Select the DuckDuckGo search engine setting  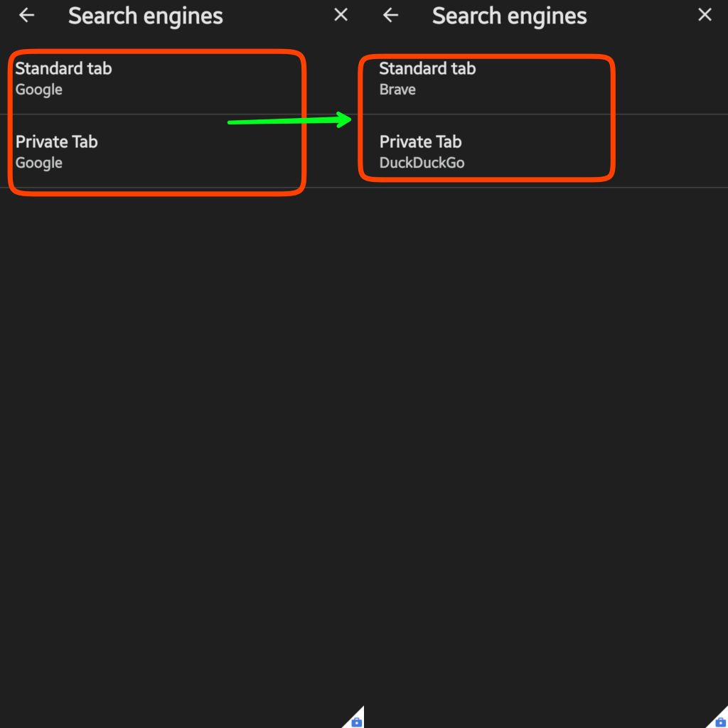point(422,162)
